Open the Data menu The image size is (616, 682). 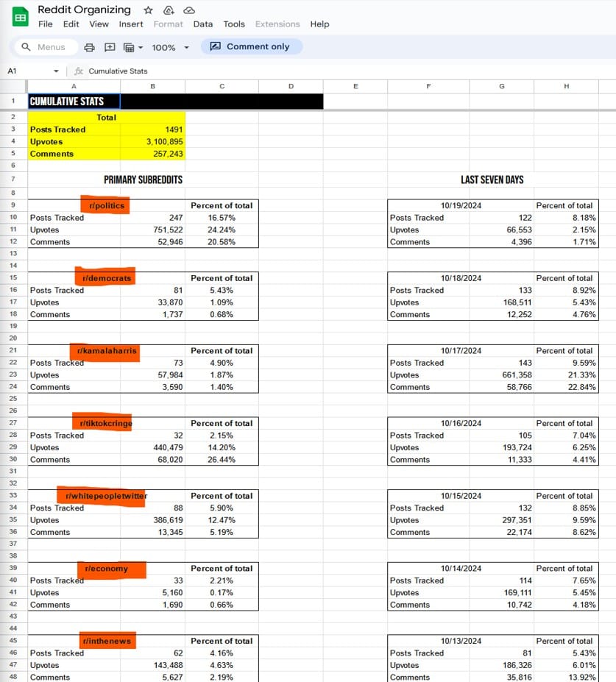[203, 24]
